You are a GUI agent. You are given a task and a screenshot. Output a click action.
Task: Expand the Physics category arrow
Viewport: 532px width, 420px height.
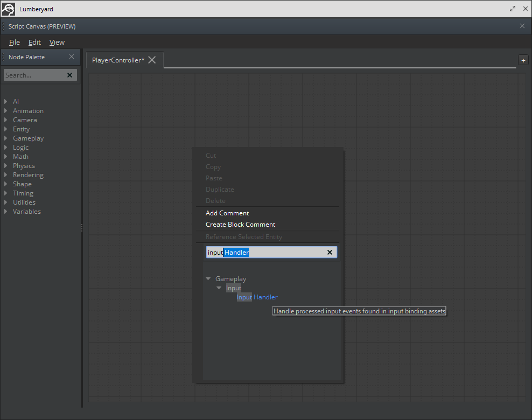click(x=5, y=165)
